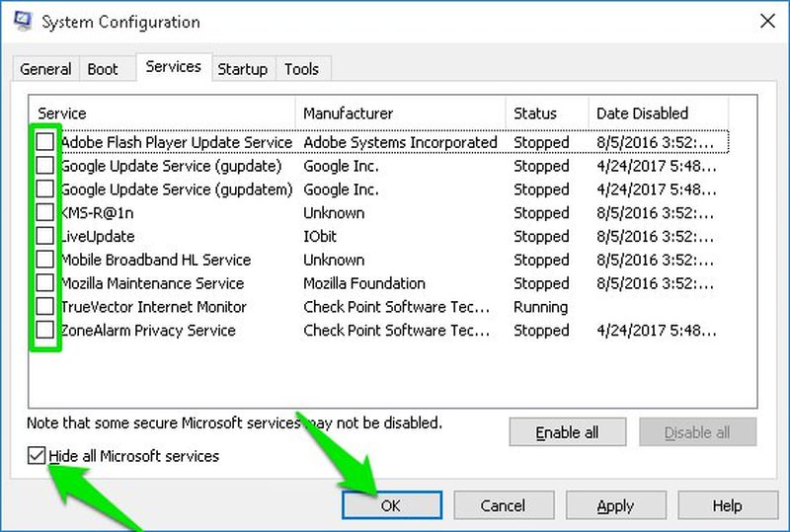
Task: Click the System Configuration title bar icon
Action: click(23, 21)
